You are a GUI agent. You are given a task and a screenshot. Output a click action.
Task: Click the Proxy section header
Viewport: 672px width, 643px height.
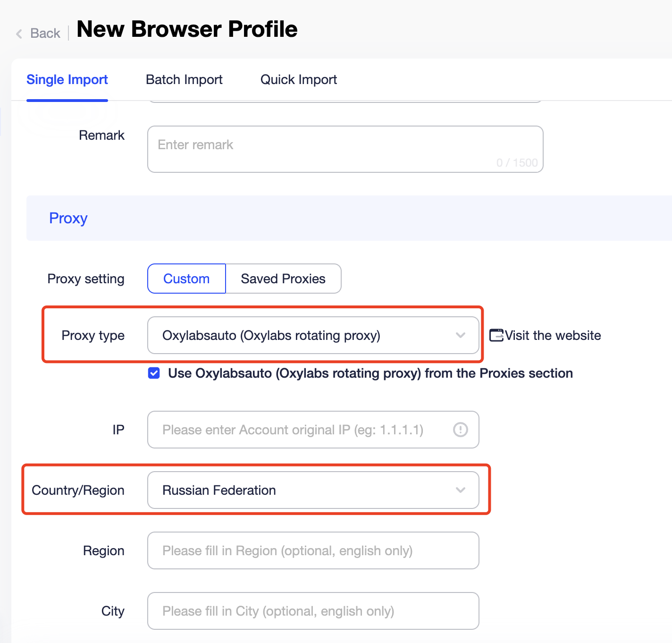[68, 218]
